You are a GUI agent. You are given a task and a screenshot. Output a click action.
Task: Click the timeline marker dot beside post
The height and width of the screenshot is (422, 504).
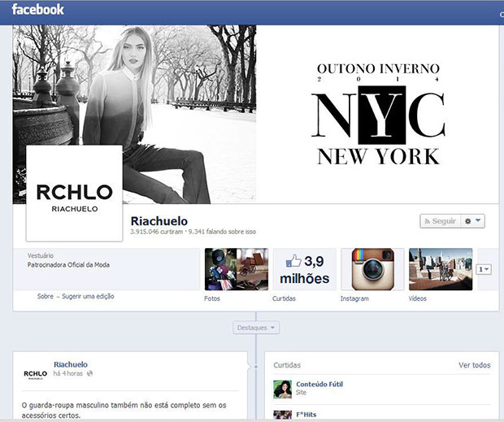tap(256, 367)
